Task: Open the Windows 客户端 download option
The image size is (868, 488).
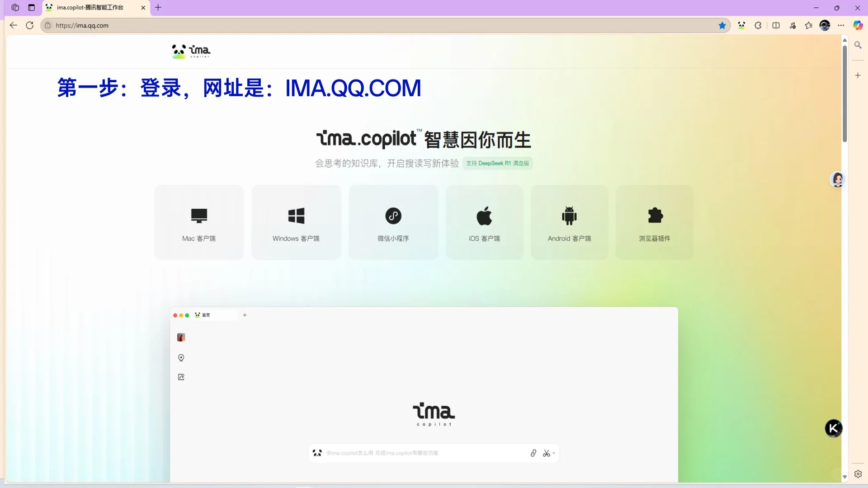Action: (x=296, y=222)
